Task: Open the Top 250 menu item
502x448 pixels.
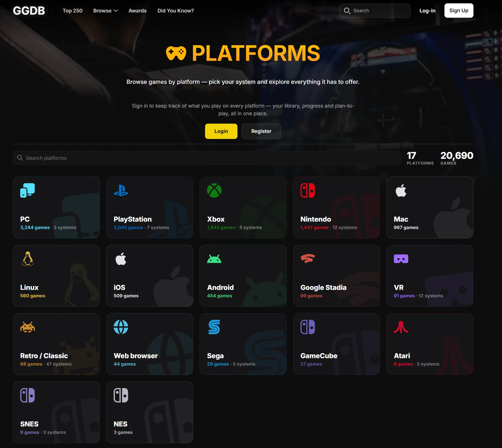Action: pyautogui.click(x=73, y=11)
